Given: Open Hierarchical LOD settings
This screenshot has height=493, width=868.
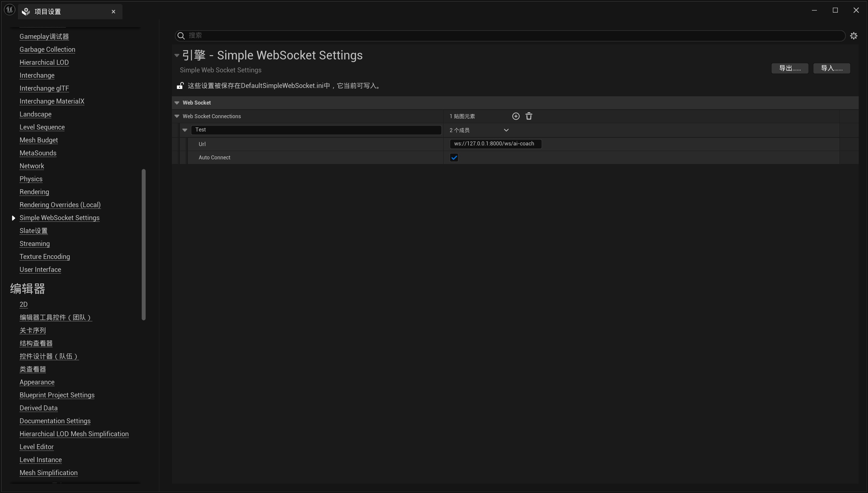Looking at the screenshot, I should 44,62.
